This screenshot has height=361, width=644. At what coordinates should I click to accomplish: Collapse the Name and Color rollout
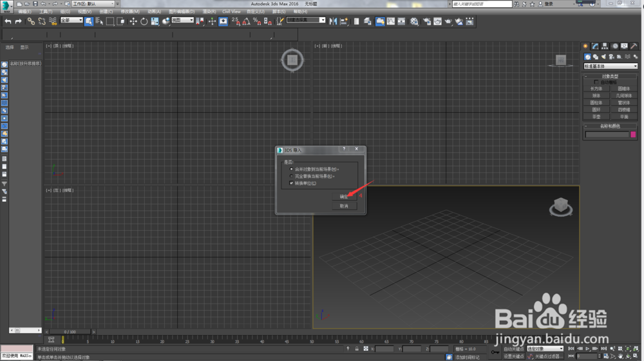pyautogui.click(x=610, y=126)
